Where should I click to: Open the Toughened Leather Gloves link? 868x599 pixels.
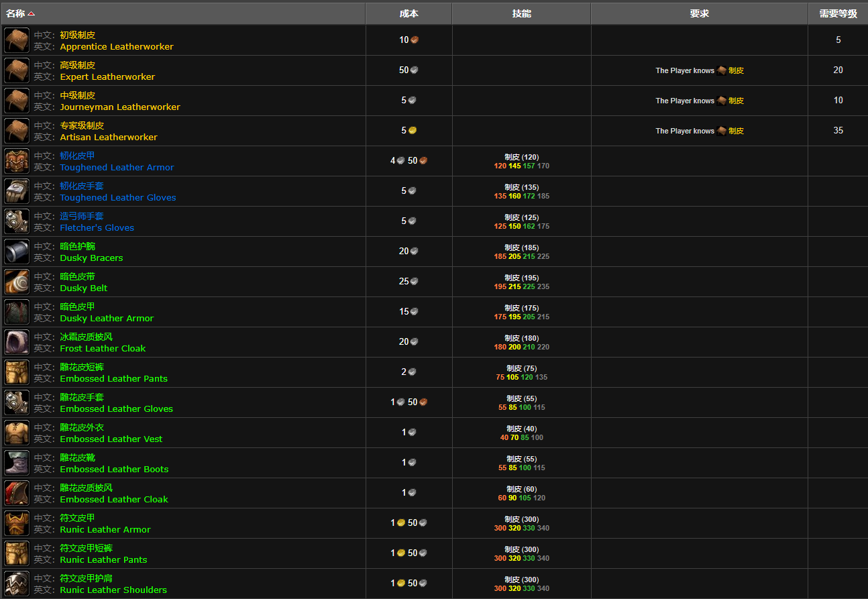click(x=118, y=198)
